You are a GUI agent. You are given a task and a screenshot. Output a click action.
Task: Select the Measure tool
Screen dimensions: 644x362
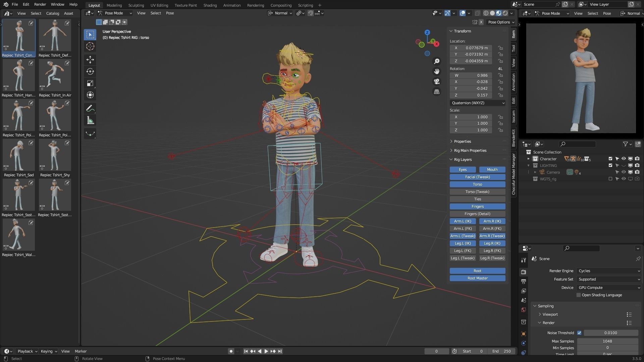point(90,120)
